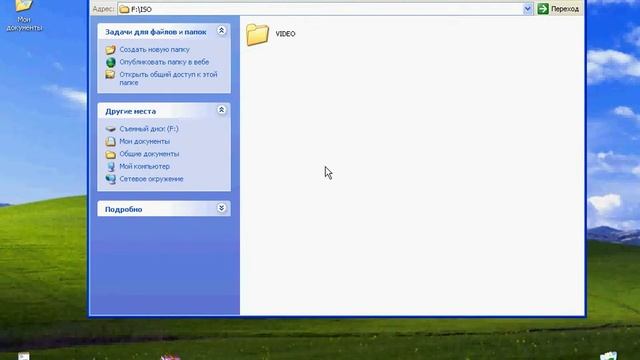Click the removable disk drive icon

(110, 129)
